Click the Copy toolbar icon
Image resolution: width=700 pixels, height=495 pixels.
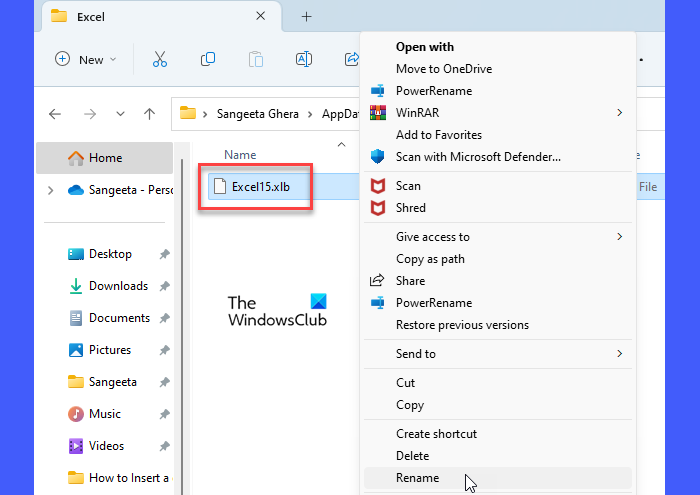(208, 59)
